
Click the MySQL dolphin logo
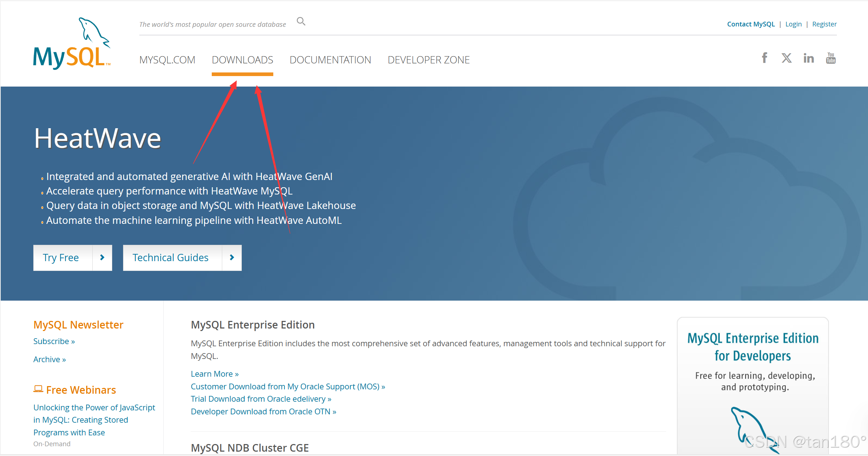click(x=72, y=43)
